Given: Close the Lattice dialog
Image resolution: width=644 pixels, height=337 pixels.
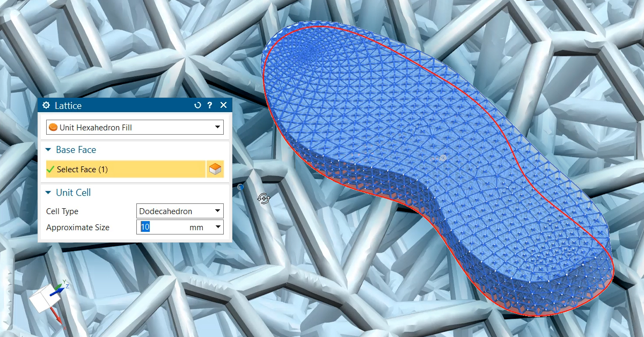Looking at the screenshot, I should coord(223,106).
